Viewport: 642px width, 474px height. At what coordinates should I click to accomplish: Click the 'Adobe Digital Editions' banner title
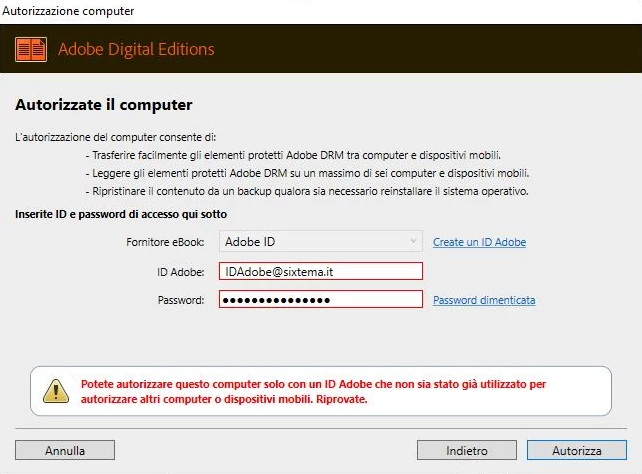pos(136,49)
